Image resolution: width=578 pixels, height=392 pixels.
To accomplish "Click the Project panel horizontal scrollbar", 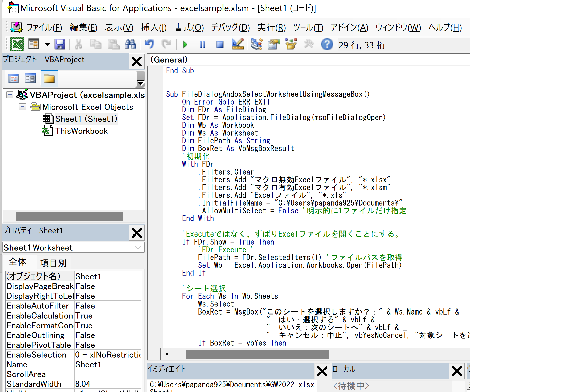I will pyautogui.click(x=69, y=216).
